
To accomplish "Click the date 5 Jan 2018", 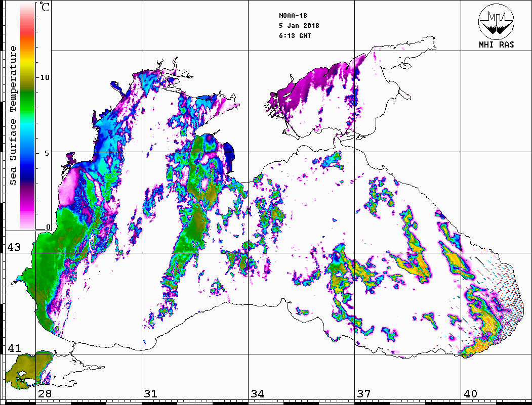I will [x=299, y=26].
